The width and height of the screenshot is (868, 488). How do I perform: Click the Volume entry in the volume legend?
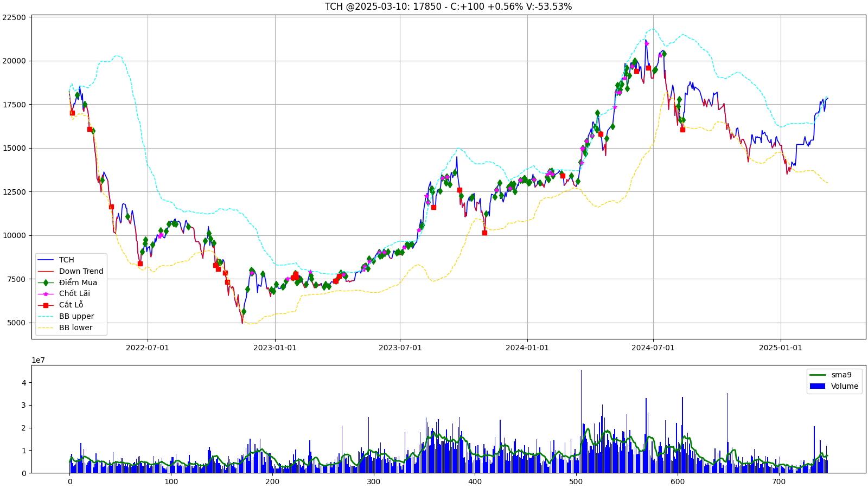(845, 386)
